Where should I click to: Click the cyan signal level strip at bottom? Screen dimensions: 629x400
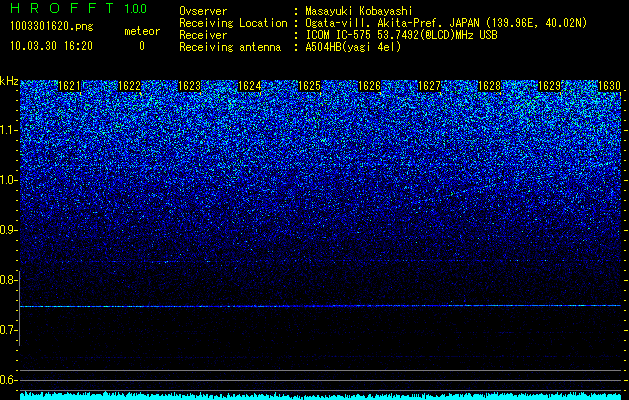coord(320,396)
